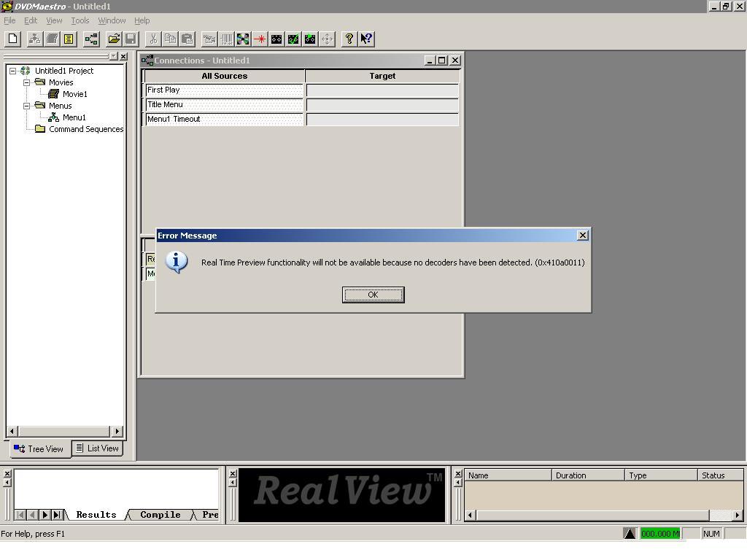
Task: Click the barcode toolbar icon
Action: coord(227,39)
